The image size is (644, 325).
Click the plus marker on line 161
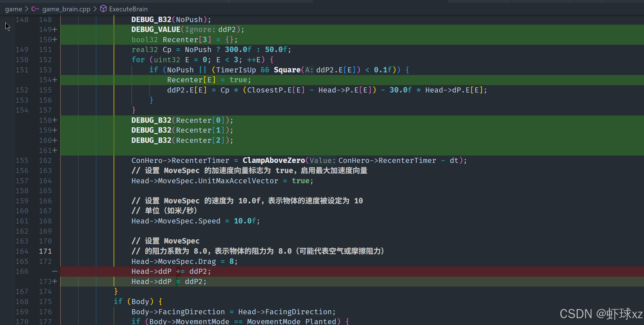tap(55, 150)
